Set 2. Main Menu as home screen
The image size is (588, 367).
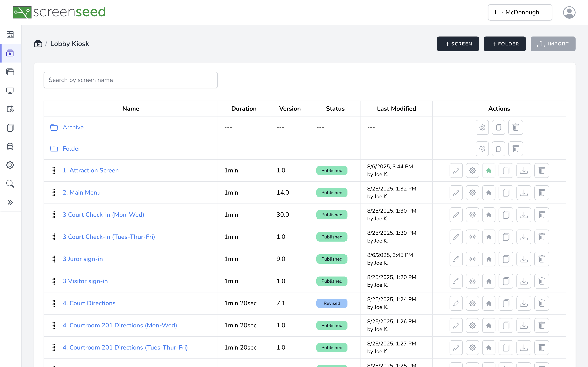tap(489, 192)
